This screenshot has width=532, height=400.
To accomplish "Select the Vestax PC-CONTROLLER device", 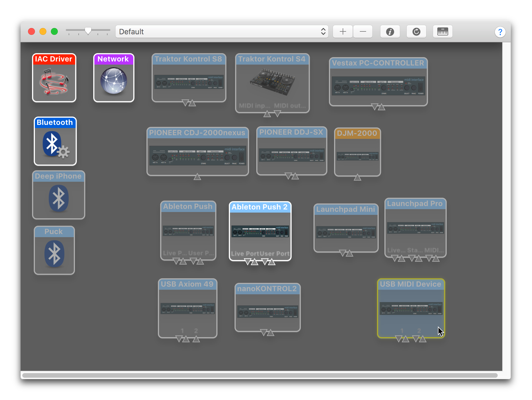I will click(378, 82).
